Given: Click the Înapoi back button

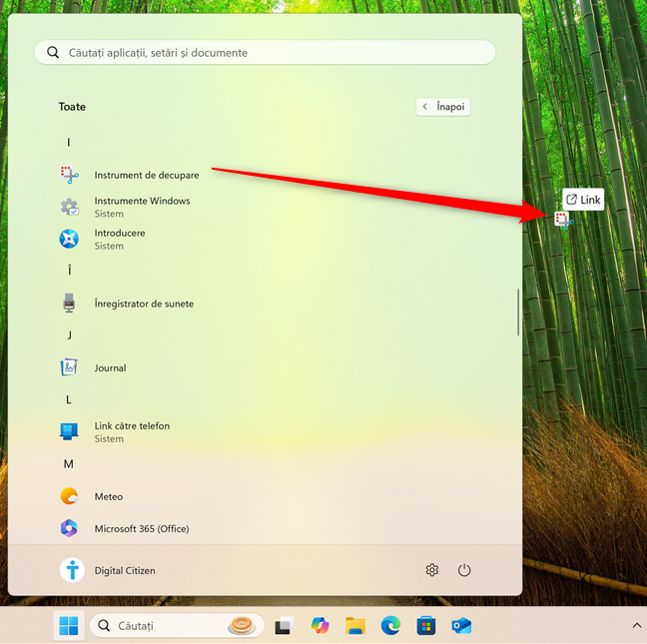Looking at the screenshot, I should [443, 106].
